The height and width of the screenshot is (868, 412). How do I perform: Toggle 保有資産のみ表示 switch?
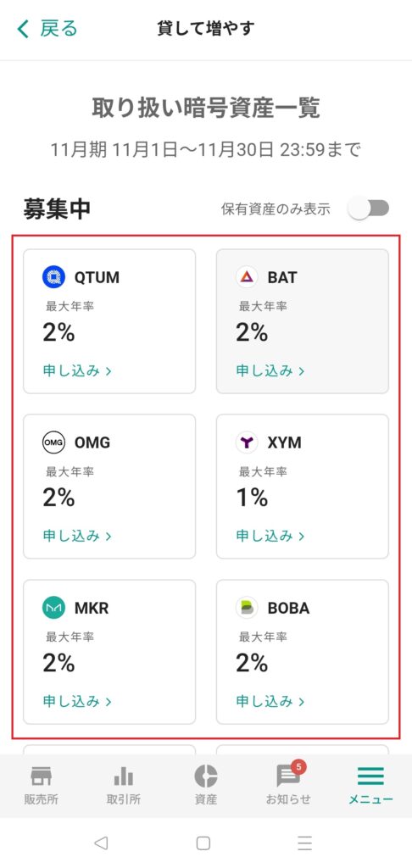click(x=368, y=209)
